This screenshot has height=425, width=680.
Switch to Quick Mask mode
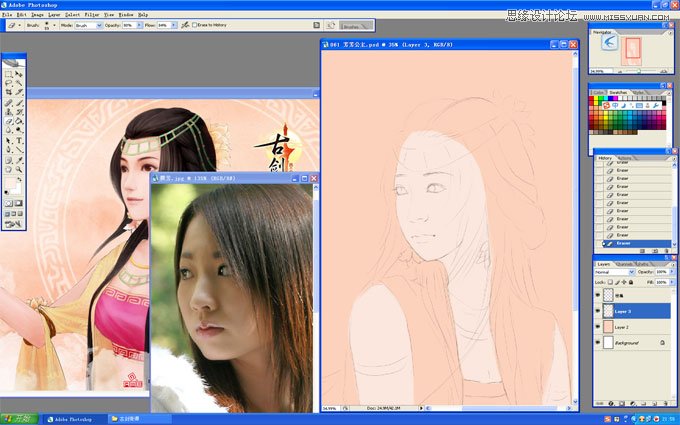point(19,203)
